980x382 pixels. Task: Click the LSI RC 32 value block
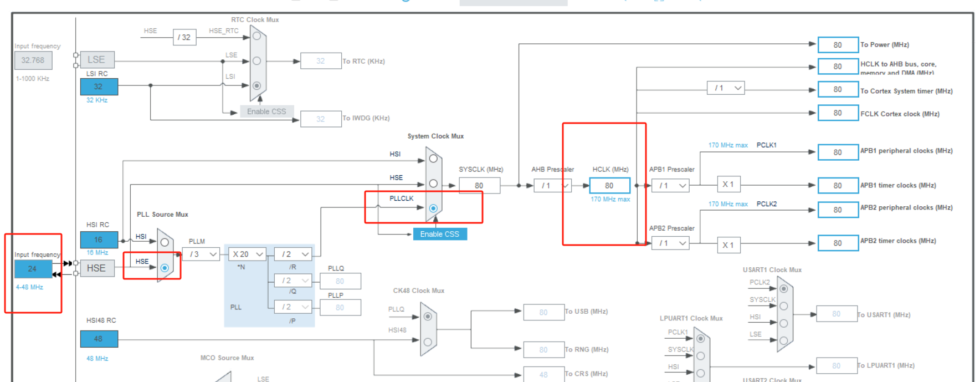(99, 86)
